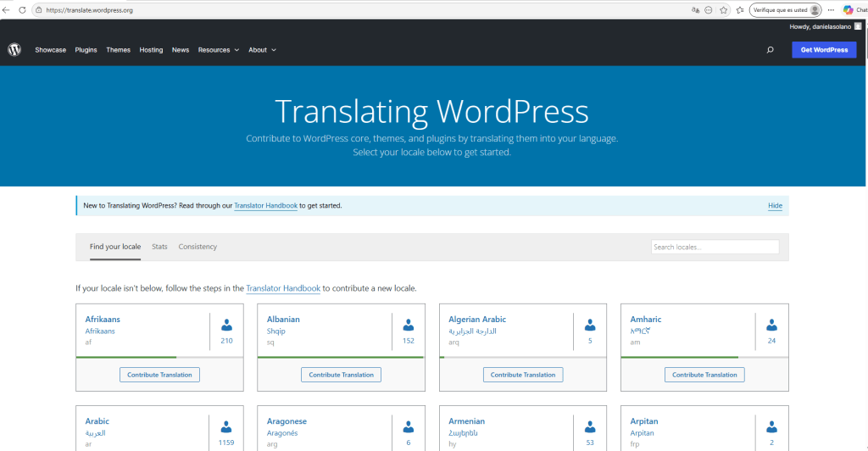Image resolution: width=868 pixels, height=451 pixels.
Task: Expand the Resources dropdown menu
Action: point(218,50)
